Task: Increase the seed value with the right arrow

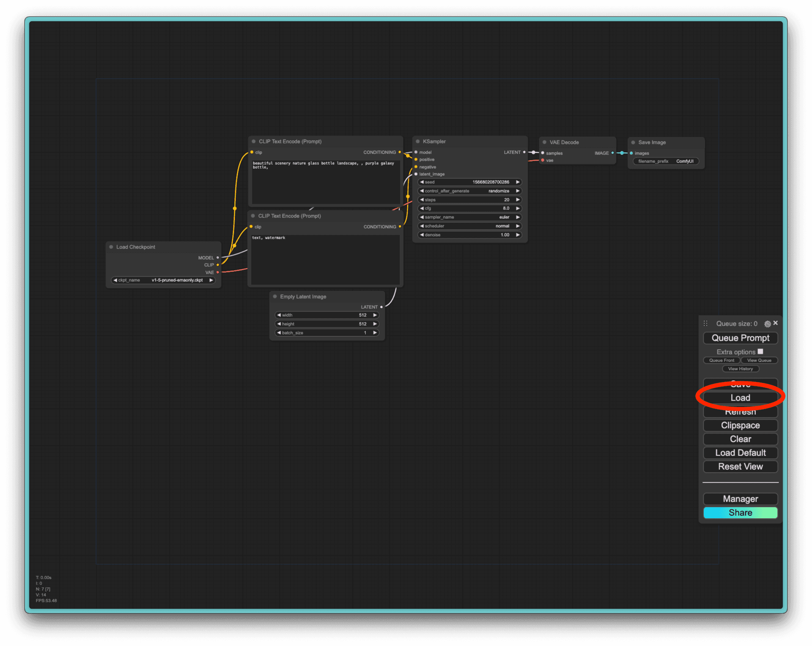Action: tap(517, 182)
